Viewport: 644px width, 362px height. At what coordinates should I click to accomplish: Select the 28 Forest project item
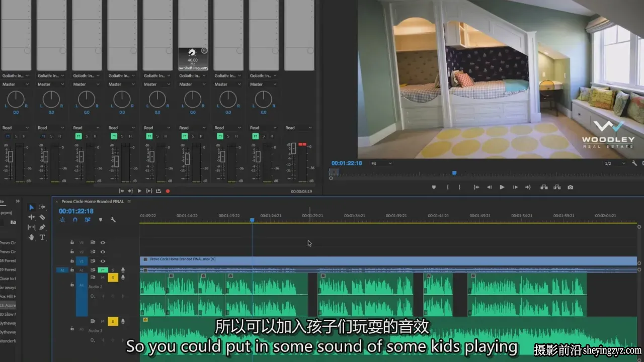[x=8, y=260]
